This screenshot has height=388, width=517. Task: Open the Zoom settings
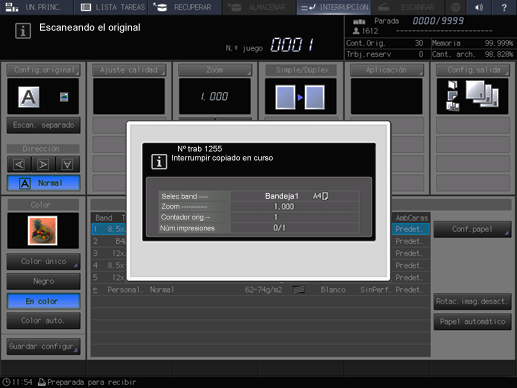(x=215, y=70)
